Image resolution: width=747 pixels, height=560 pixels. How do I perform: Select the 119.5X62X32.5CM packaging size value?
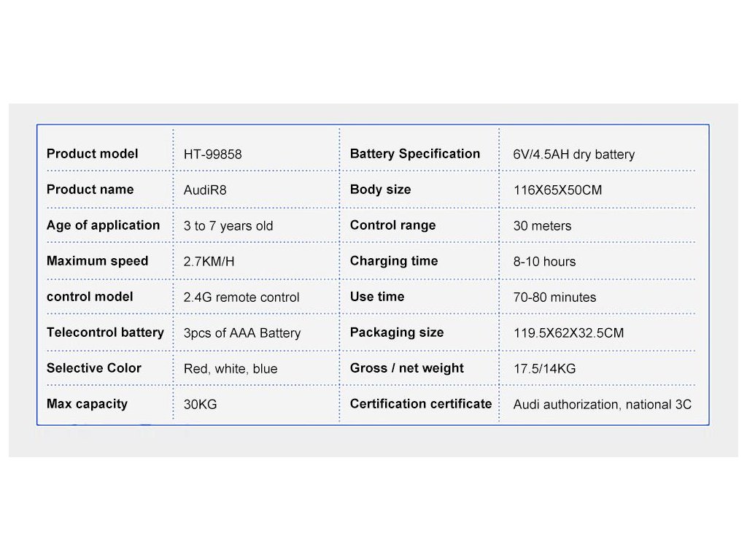click(x=569, y=332)
